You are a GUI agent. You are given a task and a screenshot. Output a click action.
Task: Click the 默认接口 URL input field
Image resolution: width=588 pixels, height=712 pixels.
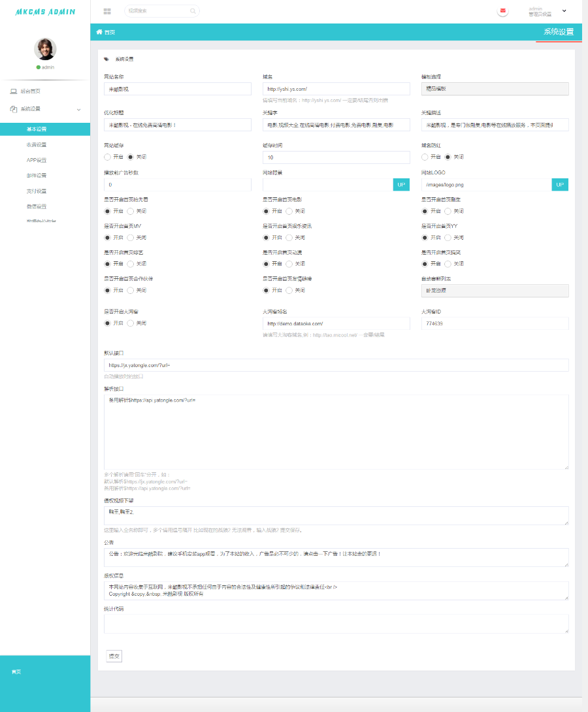(x=336, y=365)
